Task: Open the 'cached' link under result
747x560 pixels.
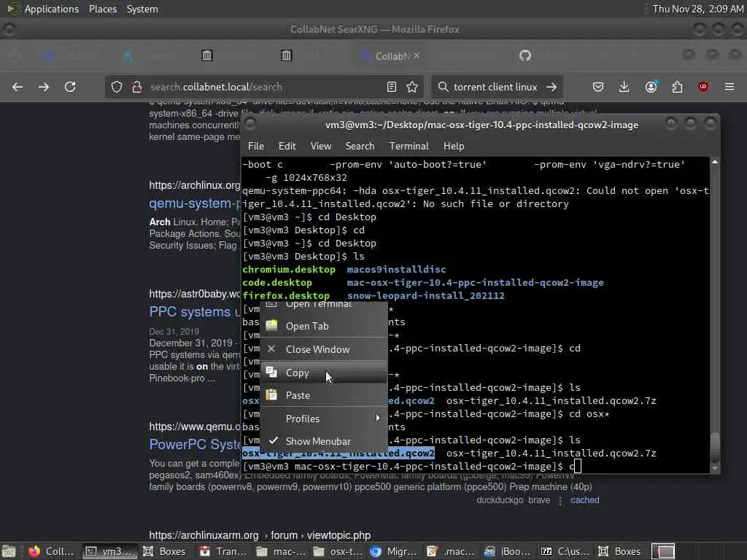Action: [585, 500]
